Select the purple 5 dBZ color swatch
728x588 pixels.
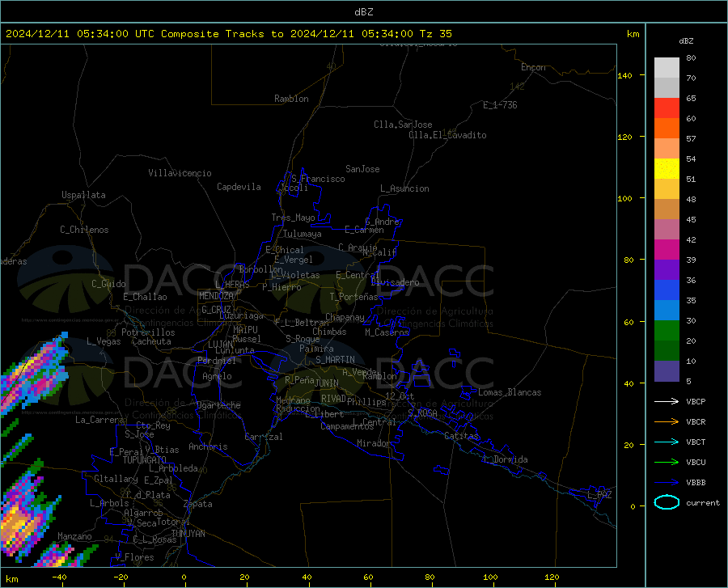(x=667, y=371)
